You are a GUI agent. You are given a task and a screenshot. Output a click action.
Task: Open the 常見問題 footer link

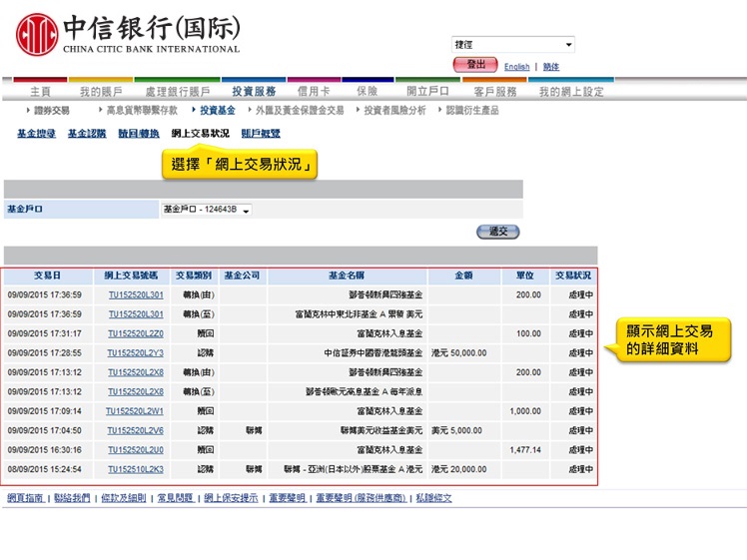coord(175,498)
